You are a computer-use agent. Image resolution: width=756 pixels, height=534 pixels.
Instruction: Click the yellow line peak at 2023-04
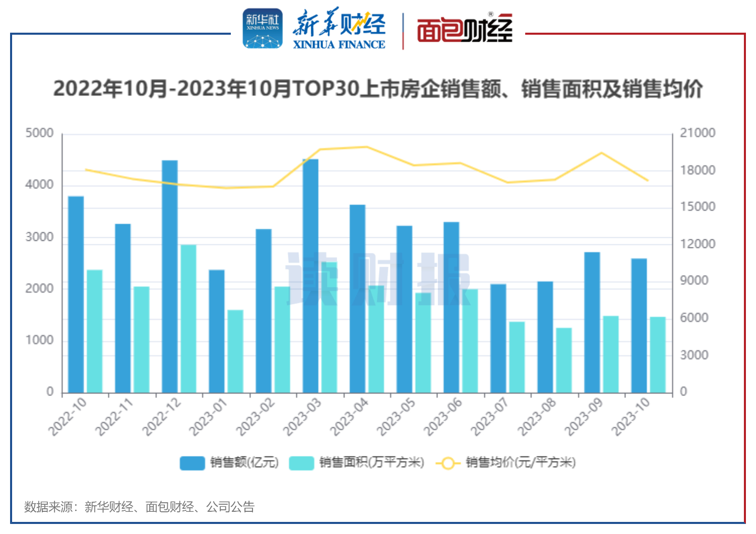click(366, 147)
